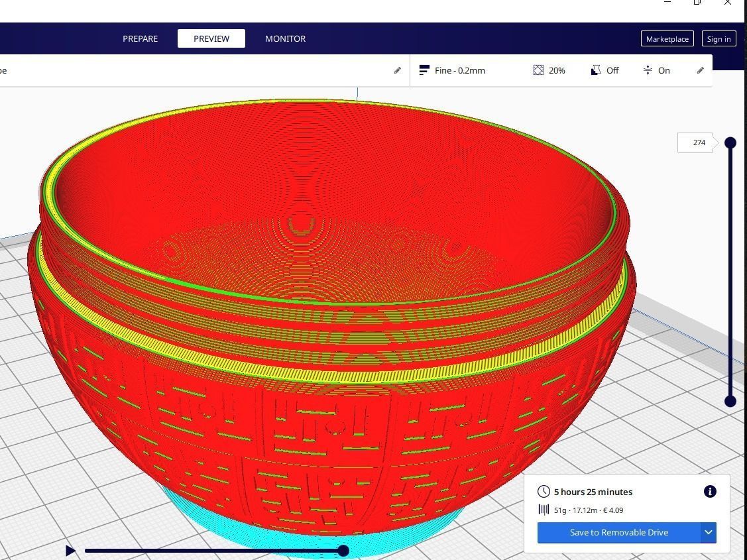Click the adhesion On icon
Image resolution: width=747 pixels, height=560 pixels.
coord(648,70)
